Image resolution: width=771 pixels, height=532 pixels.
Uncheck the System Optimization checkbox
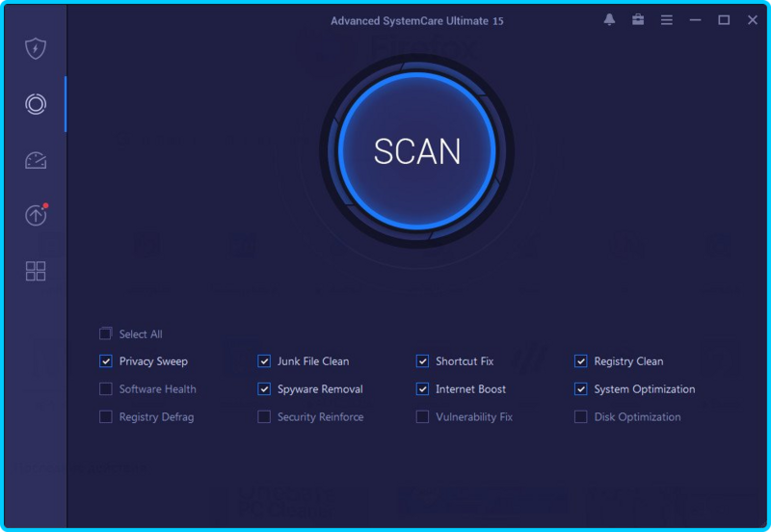581,389
